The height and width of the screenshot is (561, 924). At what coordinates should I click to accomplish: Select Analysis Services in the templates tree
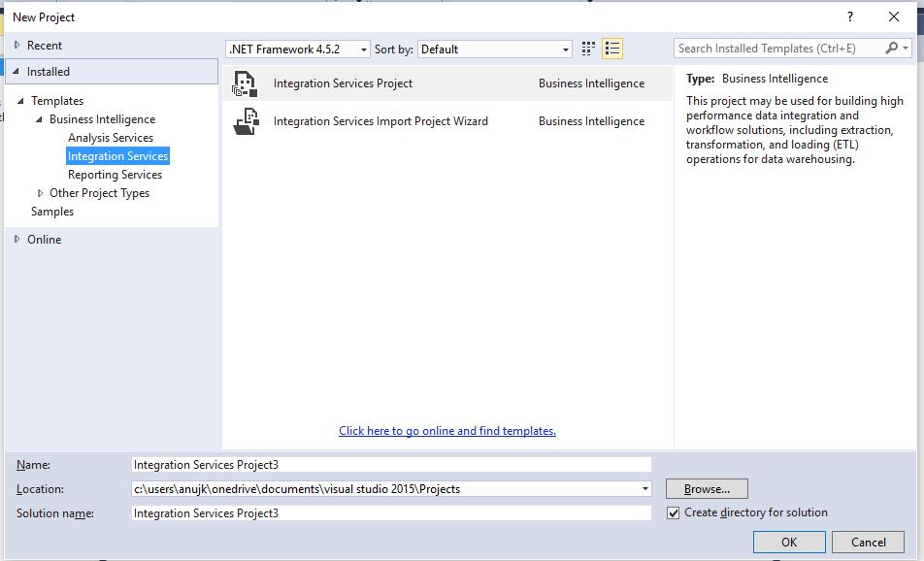pos(110,137)
